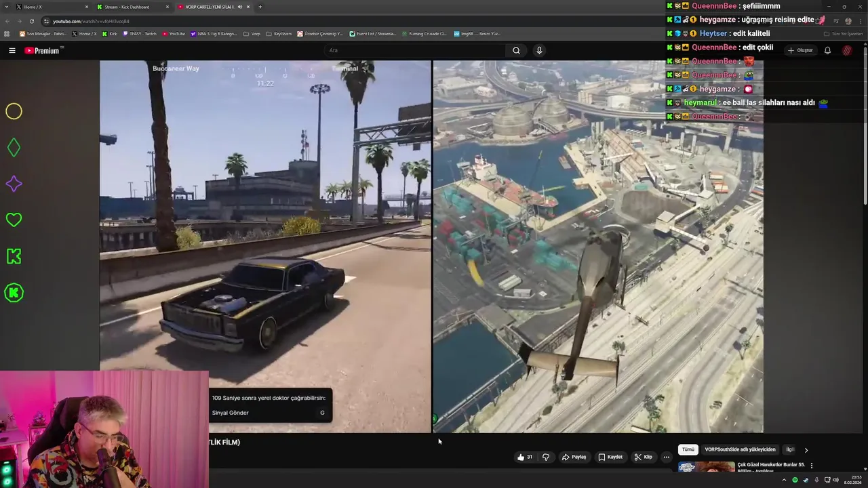The height and width of the screenshot is (488, 868).
Task: Open the YouTube account avatar menu
Action: [848, 50]
